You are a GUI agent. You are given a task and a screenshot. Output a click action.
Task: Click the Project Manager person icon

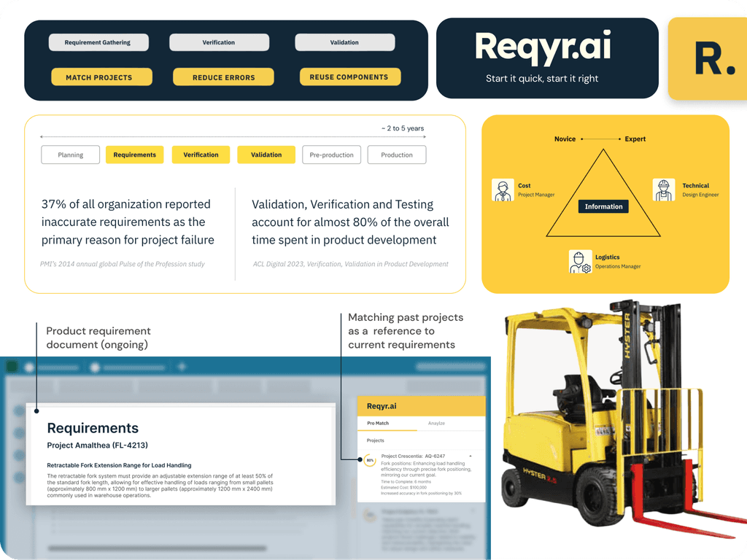503,190
